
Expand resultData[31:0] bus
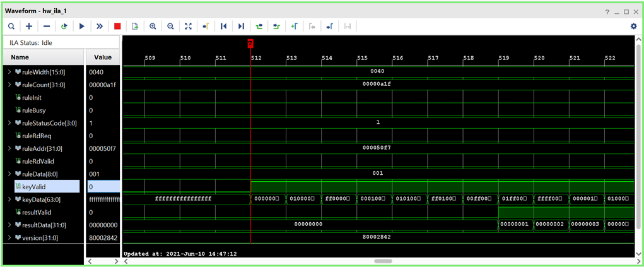pos(9,225)
